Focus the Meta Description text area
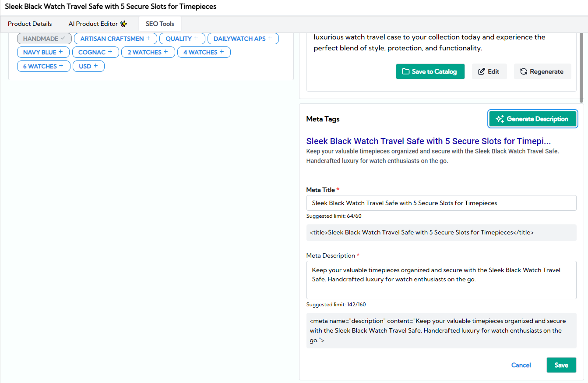The image size is (588, 383). [441, 280]
